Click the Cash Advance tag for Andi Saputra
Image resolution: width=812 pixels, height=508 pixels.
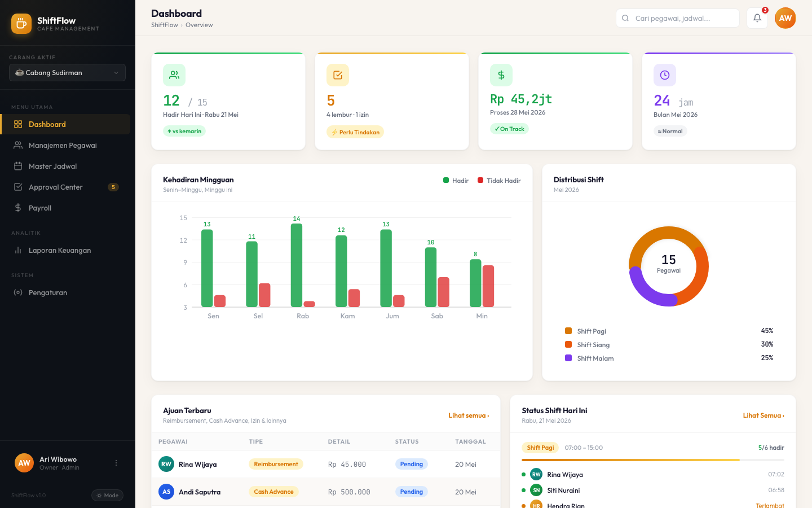tap(273, 492)
